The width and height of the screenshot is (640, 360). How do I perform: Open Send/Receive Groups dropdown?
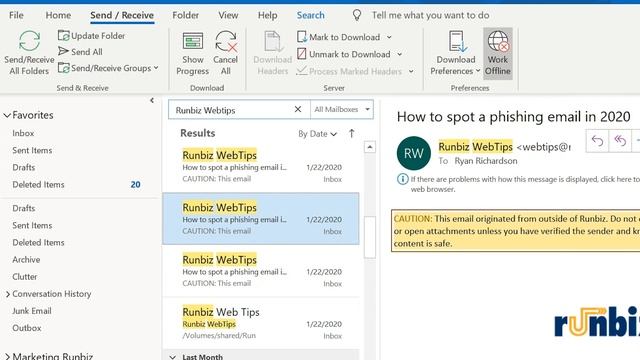[x=108, y=68]
